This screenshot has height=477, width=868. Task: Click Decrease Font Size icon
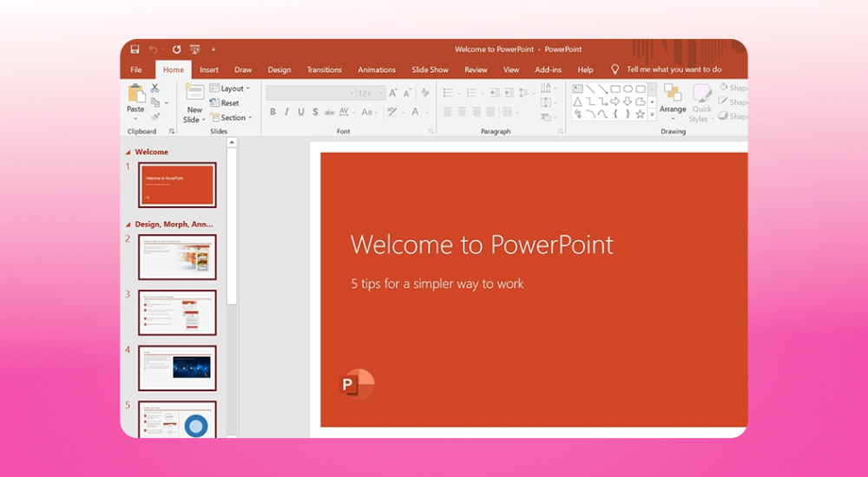pos(407,93)
